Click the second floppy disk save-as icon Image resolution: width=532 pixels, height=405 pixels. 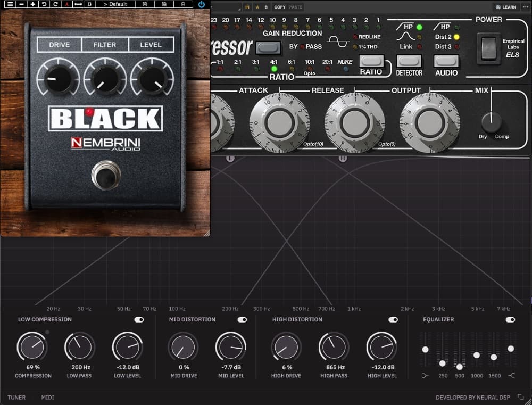pos(164,4)
